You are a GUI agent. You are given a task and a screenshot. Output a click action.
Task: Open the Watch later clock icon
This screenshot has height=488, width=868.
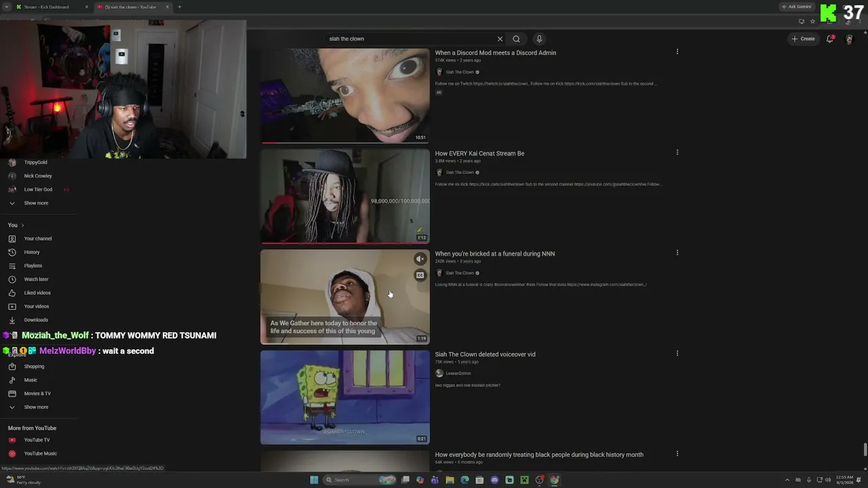pos(12,279)
